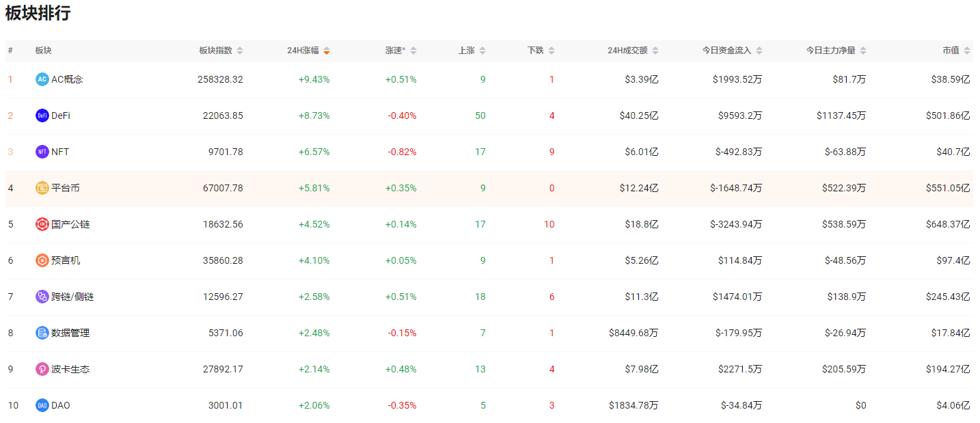
Task: Sort by 今日资金流入 column header
Action: click(x=732, y=51)
